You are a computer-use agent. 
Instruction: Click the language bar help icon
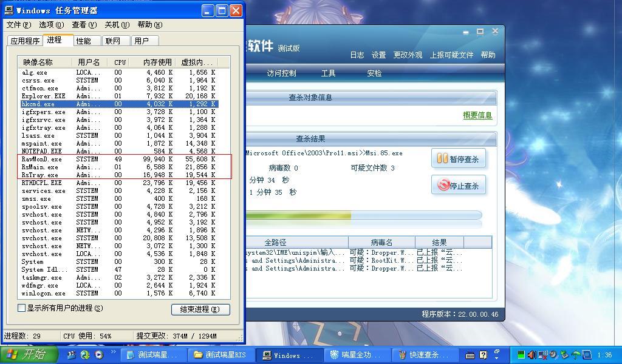(x=483, y=355)
